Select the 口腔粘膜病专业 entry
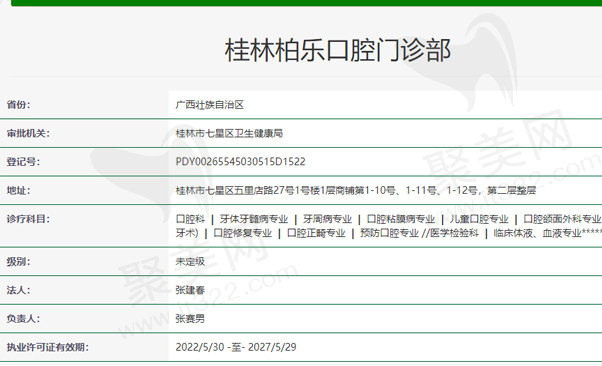Screen dimensions: 602x366 coord(401,219)
